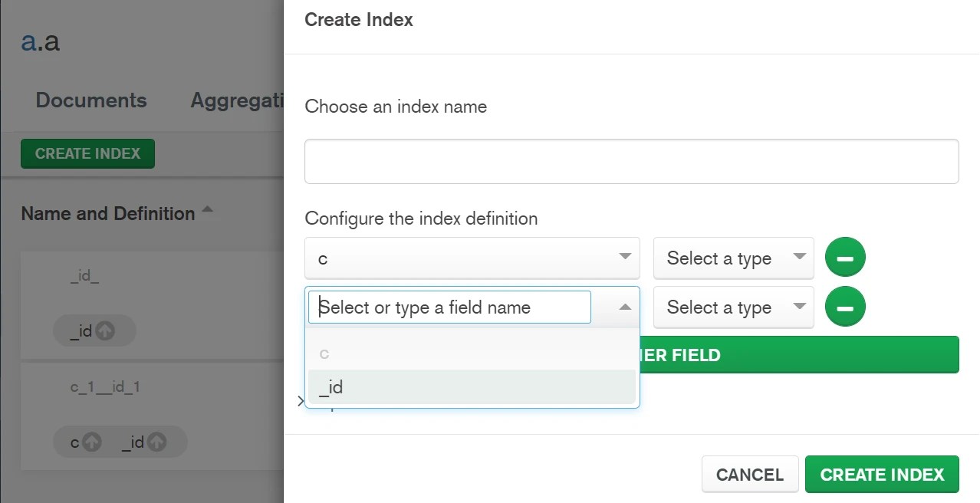This screenshot has height=503, width=980.
Task: Pick the greyed-out c option in the list
Action: point(472,353)
